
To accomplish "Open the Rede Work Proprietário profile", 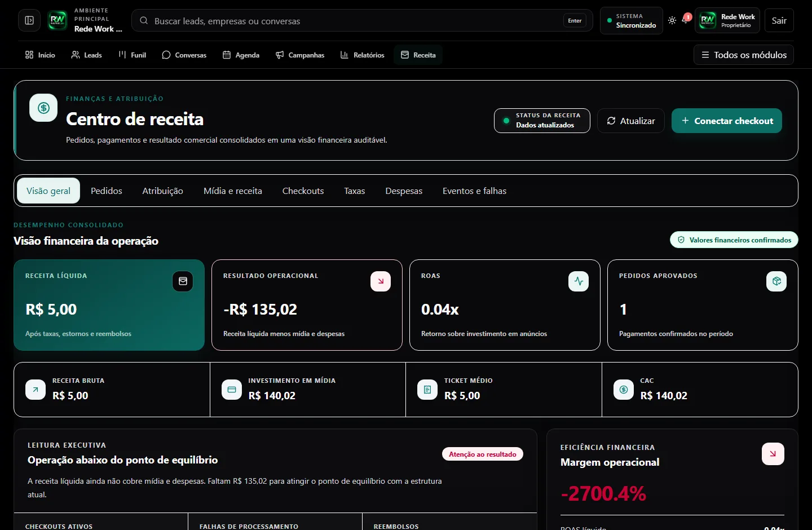I will coord(727,20).
